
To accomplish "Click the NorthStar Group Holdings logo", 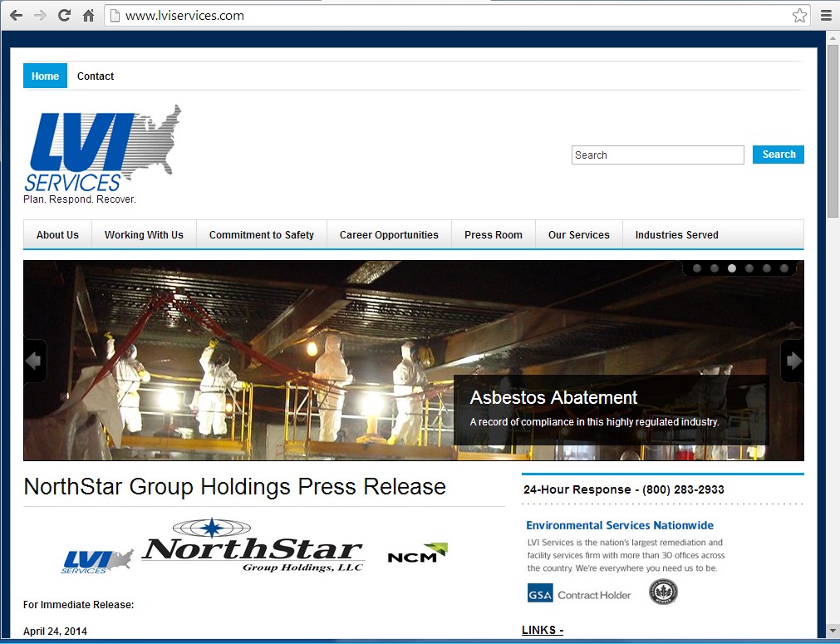I will tap(253, 545).
